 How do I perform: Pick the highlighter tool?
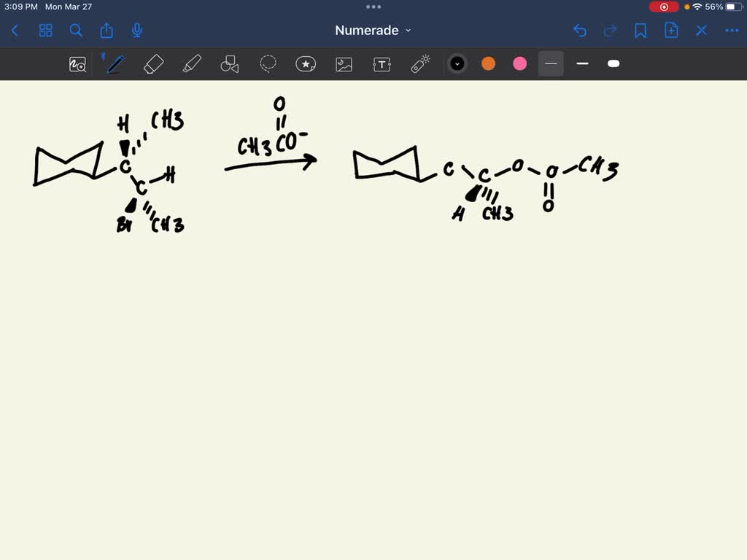[192, 63]
